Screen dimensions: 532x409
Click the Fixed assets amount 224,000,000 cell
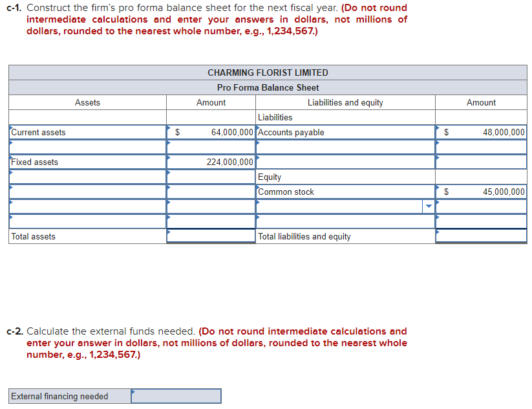click(211, 162)
